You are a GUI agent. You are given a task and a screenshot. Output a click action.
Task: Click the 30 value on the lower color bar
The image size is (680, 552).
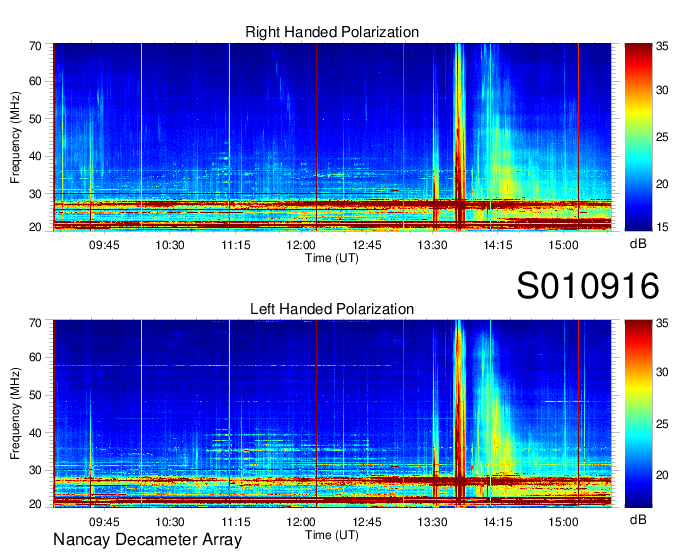click(662, 372)
